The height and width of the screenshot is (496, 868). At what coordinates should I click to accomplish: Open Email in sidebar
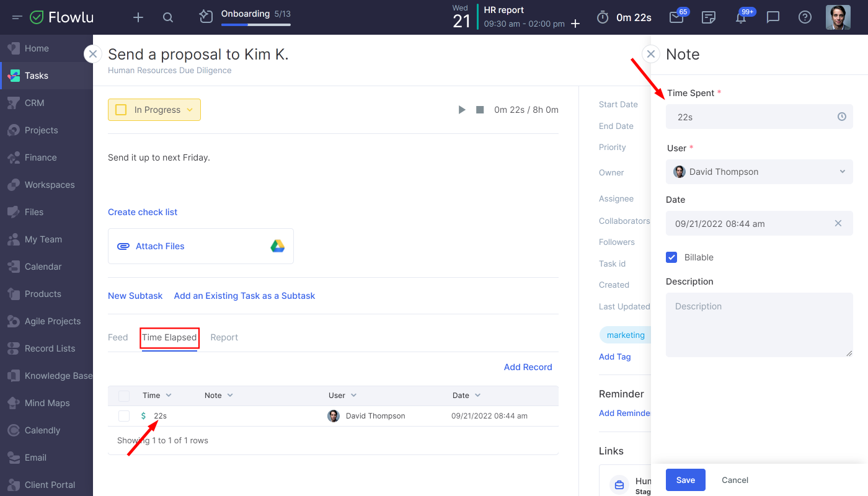[46, 458]
